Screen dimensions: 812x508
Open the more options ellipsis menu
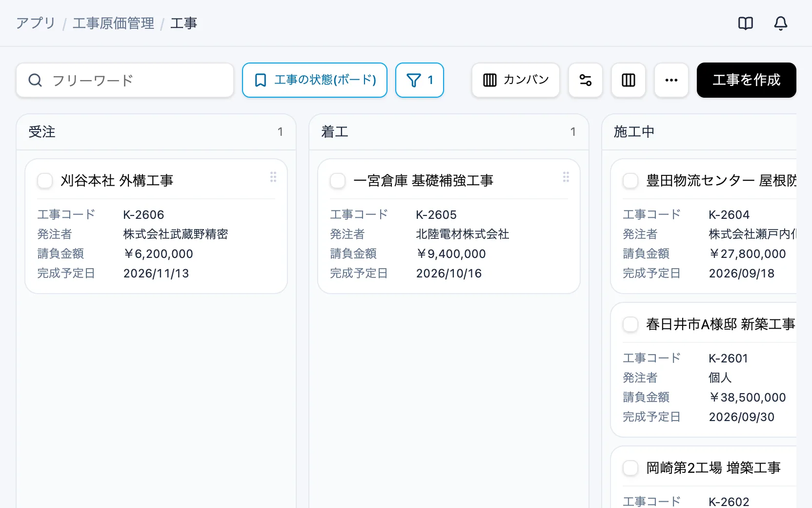click(x=671, y=80)
